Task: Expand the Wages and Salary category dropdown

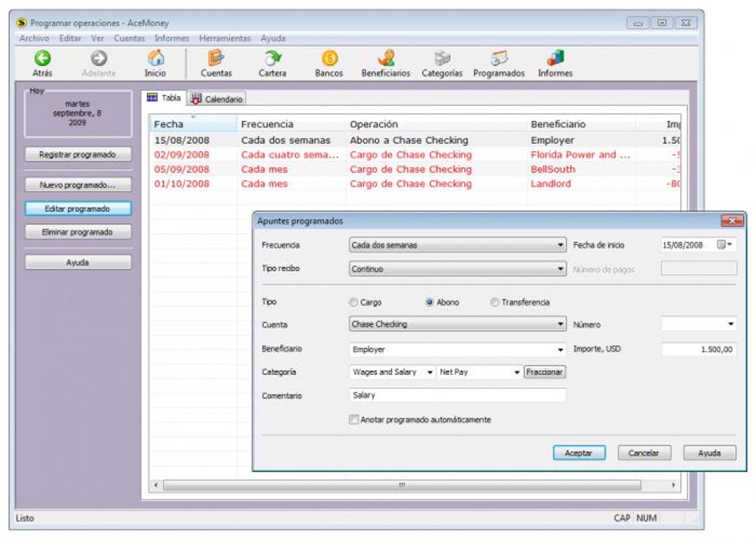Action: (x=430, y=372)
